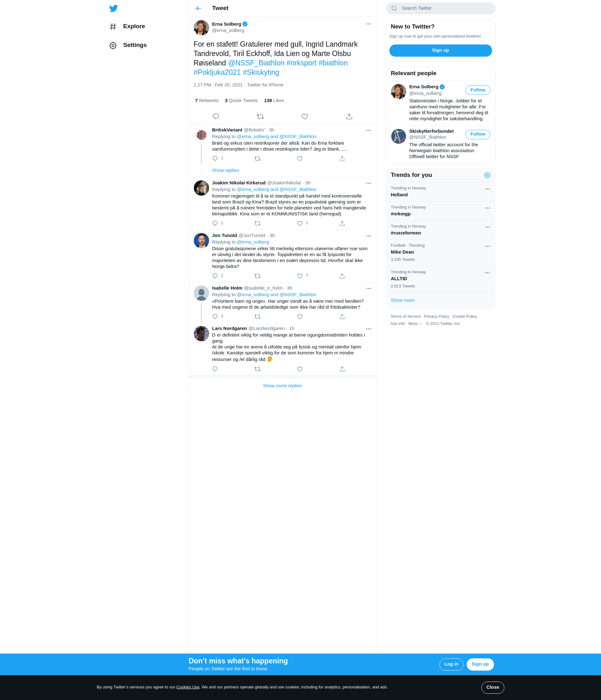Reply to Erna Solberg's main tweet
Screen dimensions: 601x700
click(x=216, y=116)
